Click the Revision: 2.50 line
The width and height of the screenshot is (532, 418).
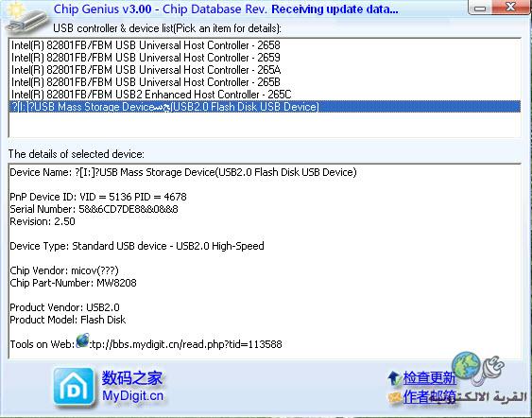coord(43,221)
